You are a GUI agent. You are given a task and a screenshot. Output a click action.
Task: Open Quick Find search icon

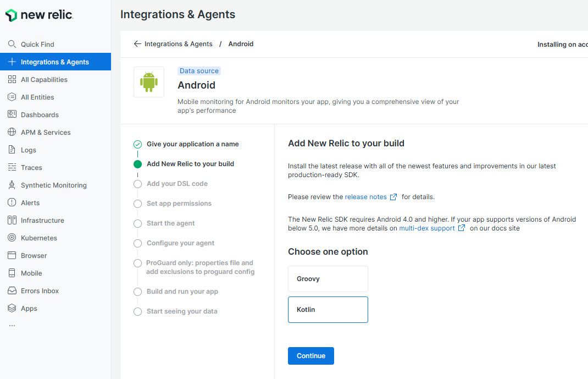click(12, 44)
